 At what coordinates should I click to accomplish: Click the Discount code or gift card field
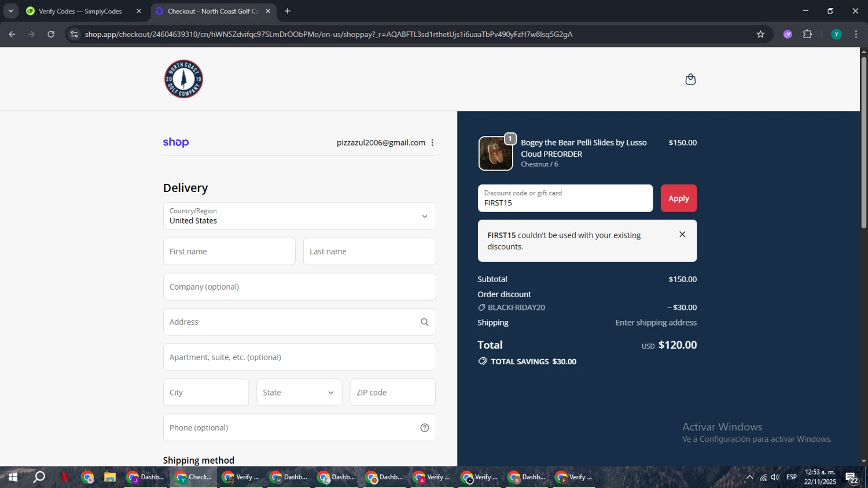coord(565,198)
